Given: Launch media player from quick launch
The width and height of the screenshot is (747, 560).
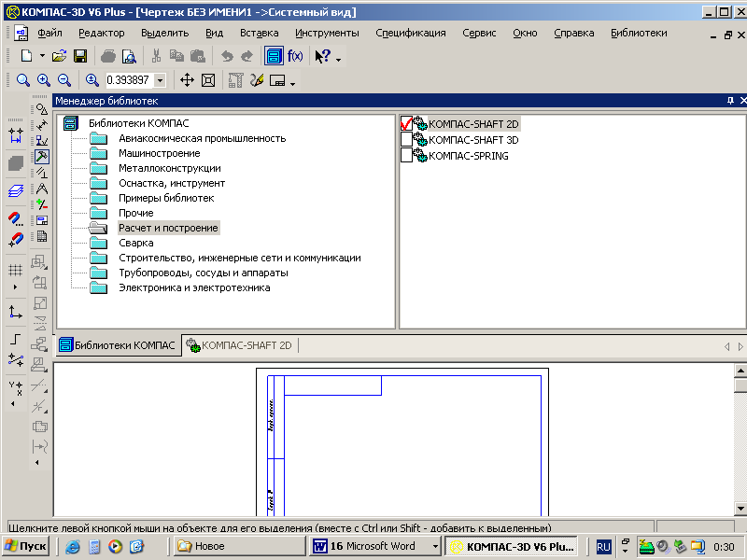Looking at the screenshot, I should point(115,546).
